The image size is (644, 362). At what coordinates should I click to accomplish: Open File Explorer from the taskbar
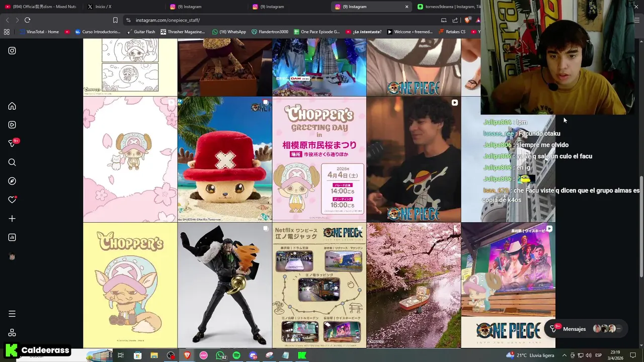point(154,355)
